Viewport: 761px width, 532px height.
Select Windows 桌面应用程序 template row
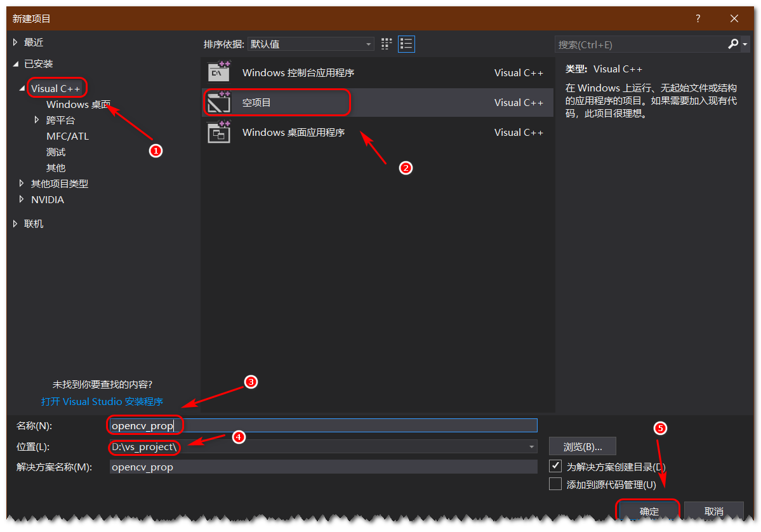click(x=377, y=132)
